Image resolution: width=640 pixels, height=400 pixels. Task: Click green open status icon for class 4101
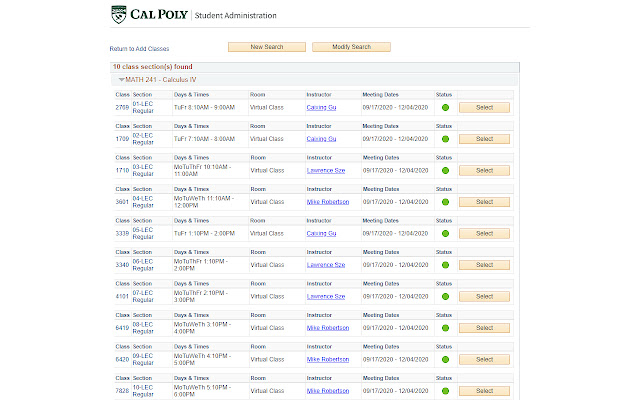point(445,296)
